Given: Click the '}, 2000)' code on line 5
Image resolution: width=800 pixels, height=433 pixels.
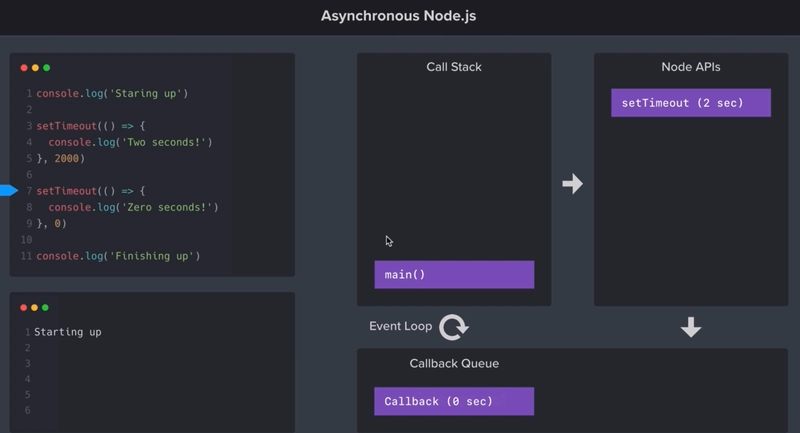Looking at the screenshot, I should pos(61,159).
